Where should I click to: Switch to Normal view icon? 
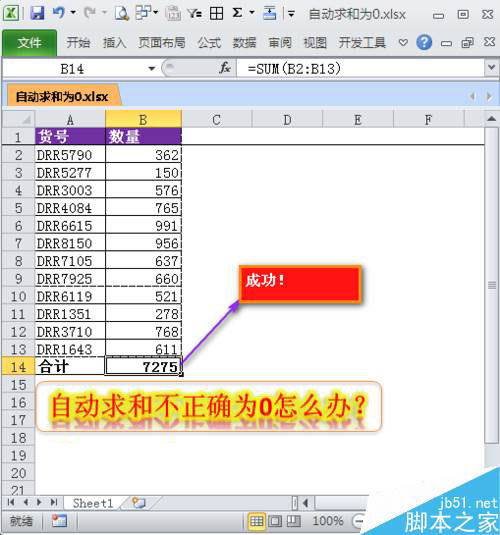[257, 521]
